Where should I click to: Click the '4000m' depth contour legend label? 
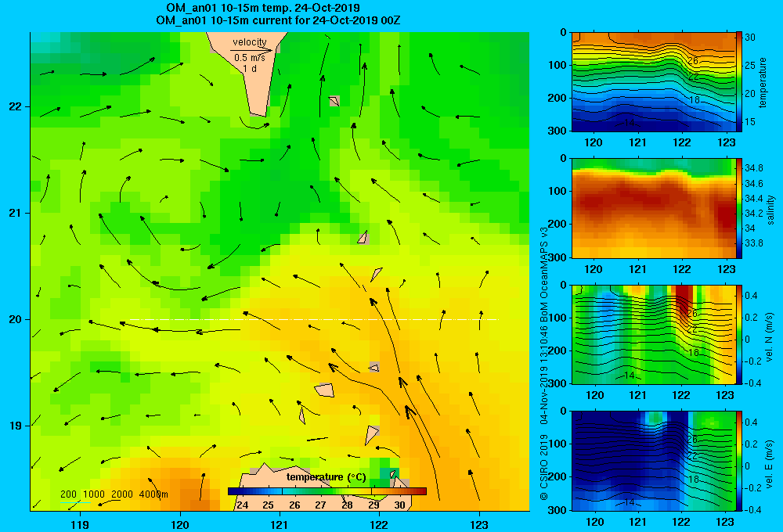click(153, 494)
